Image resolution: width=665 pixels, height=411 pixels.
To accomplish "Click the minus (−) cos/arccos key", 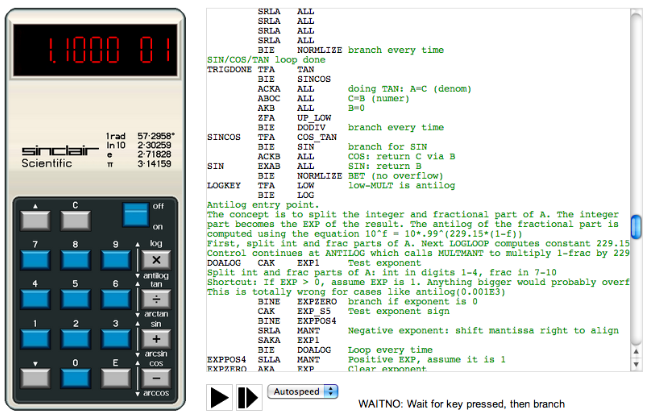I will pyautogui.click(x=156, y=378).
